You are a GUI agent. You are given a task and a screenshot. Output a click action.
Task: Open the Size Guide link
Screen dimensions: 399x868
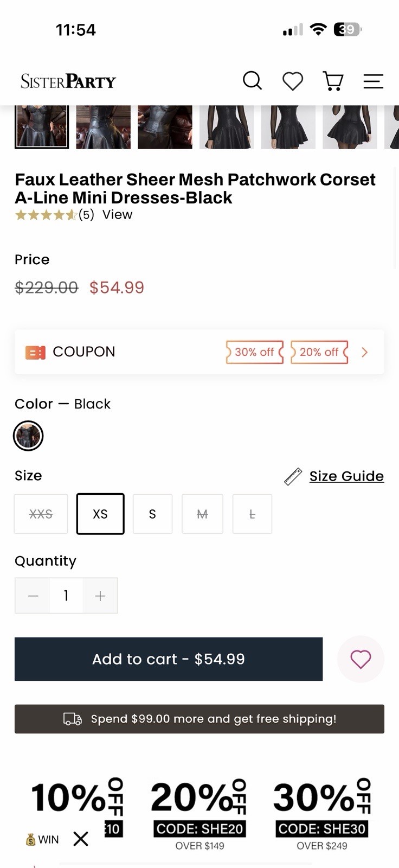pos(346,476)
